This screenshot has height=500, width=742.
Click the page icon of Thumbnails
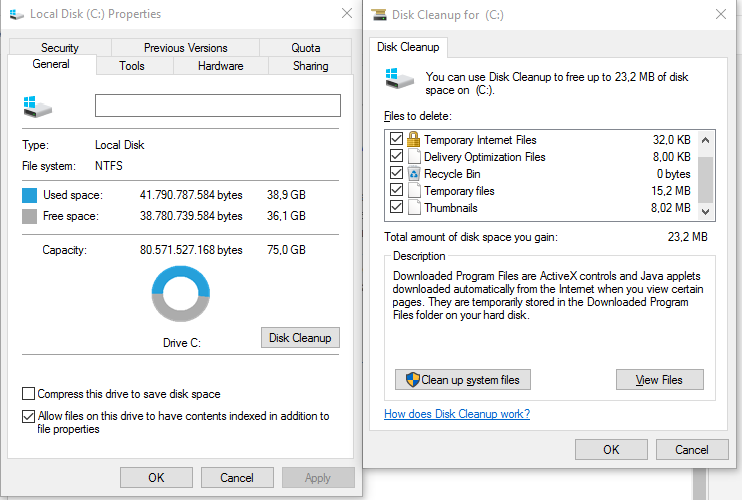414,208
